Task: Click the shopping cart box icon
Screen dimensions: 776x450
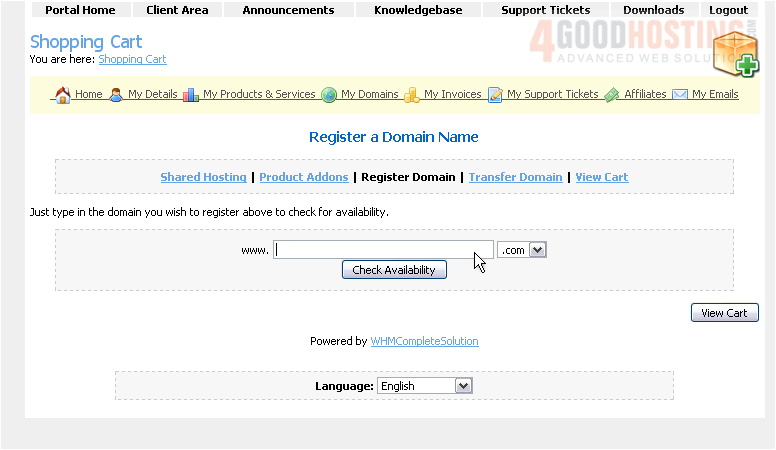Action: tap(736, 52)
